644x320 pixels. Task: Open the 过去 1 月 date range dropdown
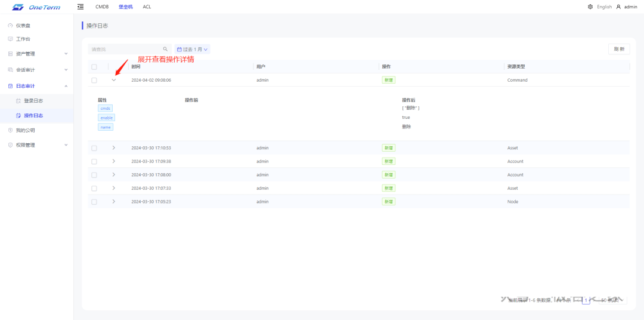[x=192, y=49]
